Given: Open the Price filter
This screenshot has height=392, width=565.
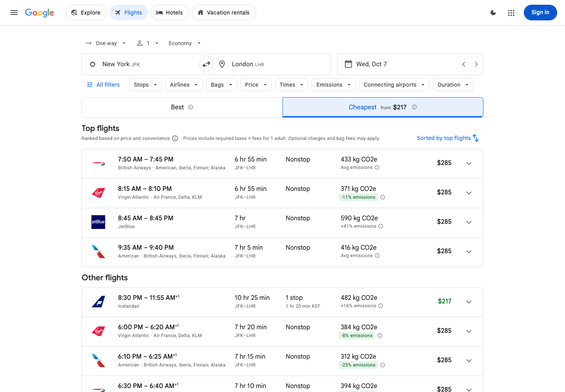Looking at the screenshot, I should 256,85.
